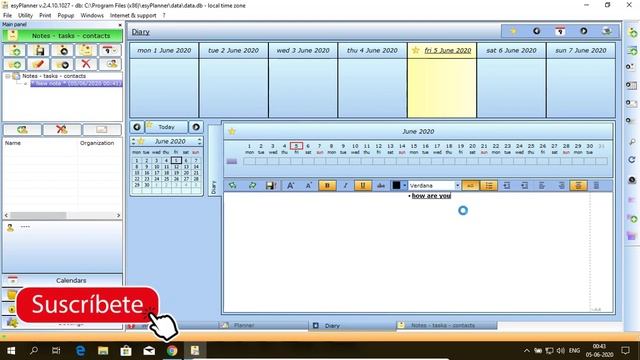Click the red pencil edit icon

tap(39, 64)
